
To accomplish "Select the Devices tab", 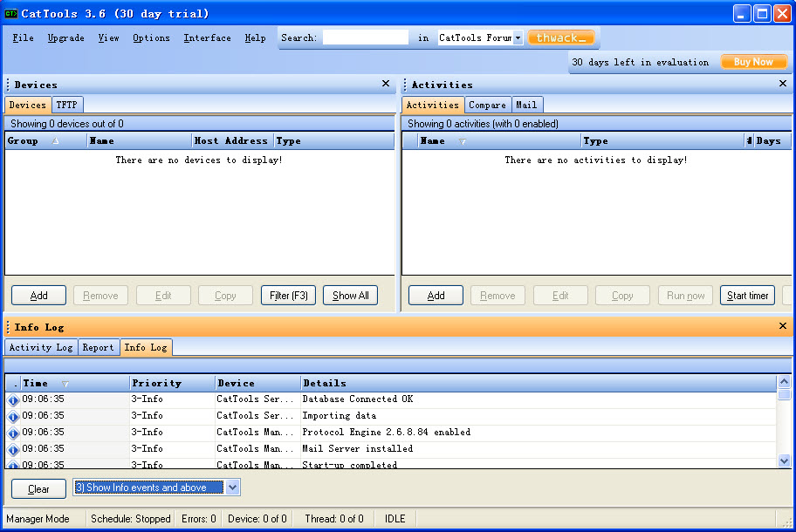I will (27, 105).
